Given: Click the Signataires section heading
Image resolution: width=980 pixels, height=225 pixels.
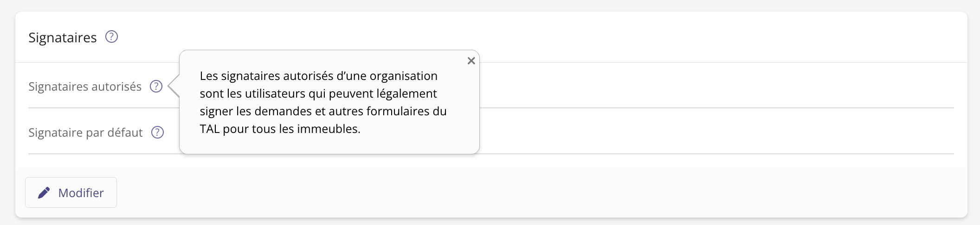Looking at the screenshot, I should [63, 38].
